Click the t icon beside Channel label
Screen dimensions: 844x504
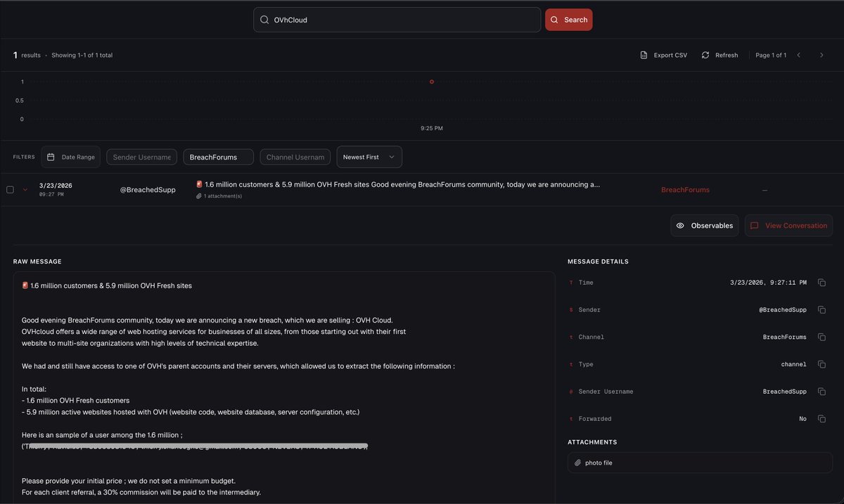pos(571,337)
